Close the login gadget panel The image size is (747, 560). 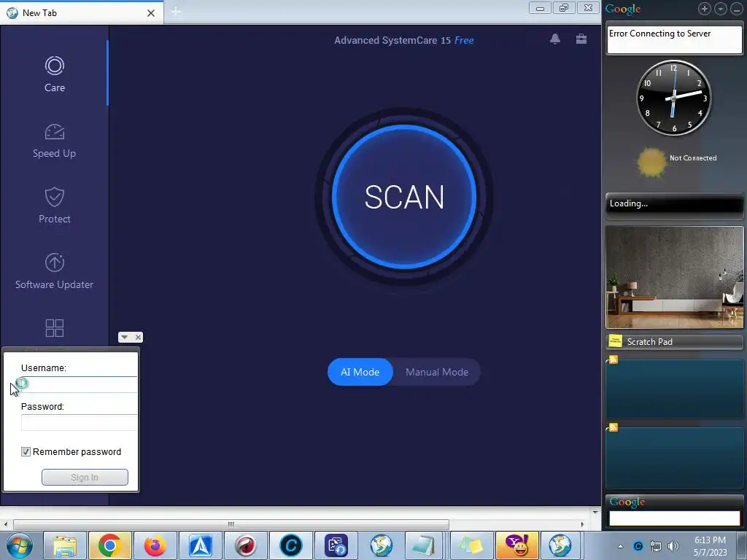pos(138,337)
